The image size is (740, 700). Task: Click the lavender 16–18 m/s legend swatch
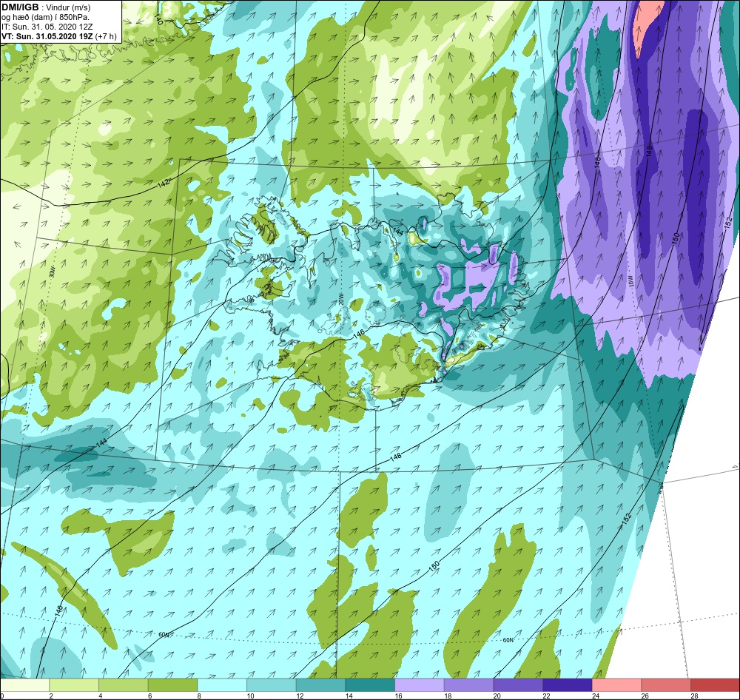tap(419, 685)
